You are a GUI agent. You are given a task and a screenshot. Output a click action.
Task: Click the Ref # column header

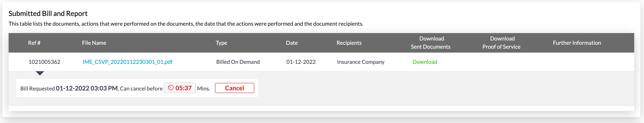tap(34, 43)
